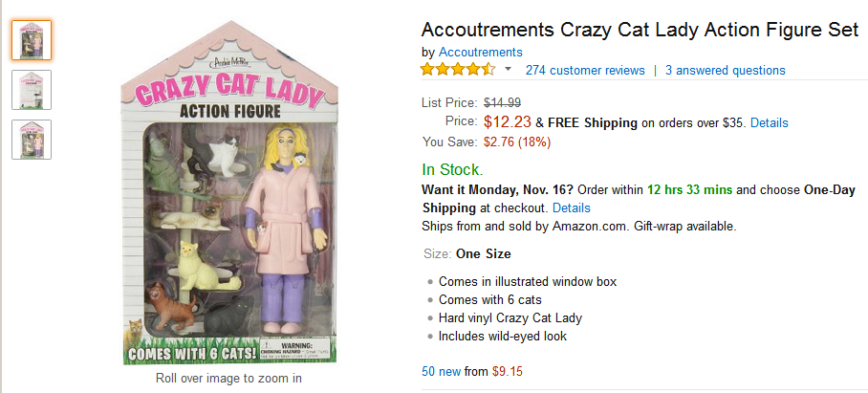Click the One Size label
Screen dimensions: 868x393
click(x=484, y=254)
